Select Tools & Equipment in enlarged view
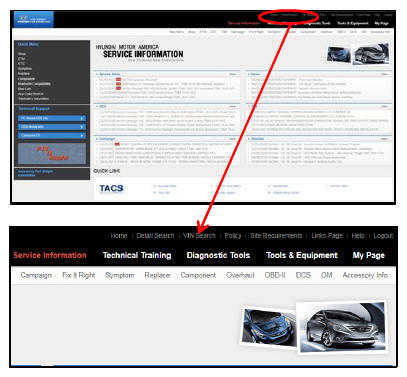 302,255
